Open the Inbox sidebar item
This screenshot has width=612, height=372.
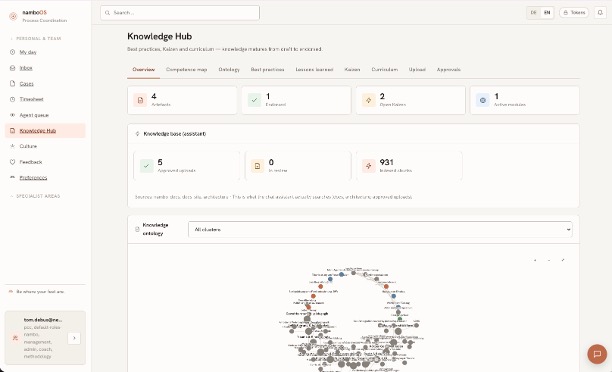[x=26, y=68]
